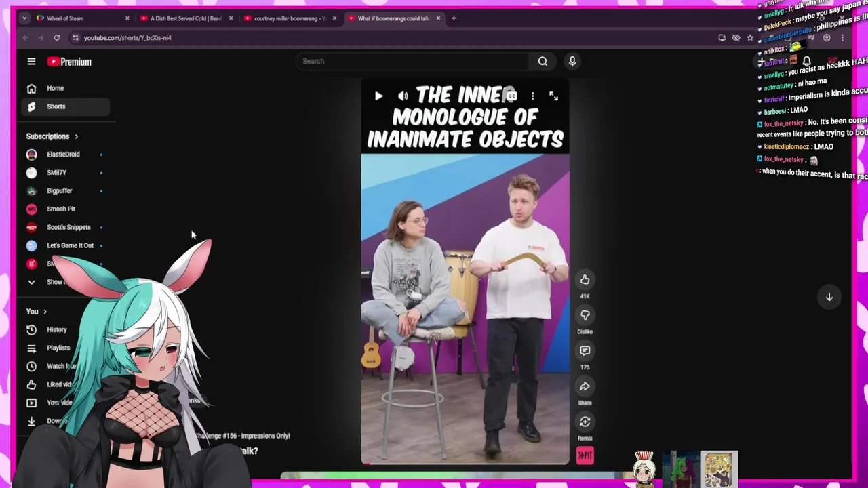
Task: Close the courtney miller boomerang tab
Action: pyautogui.click(x=334, y=18)
